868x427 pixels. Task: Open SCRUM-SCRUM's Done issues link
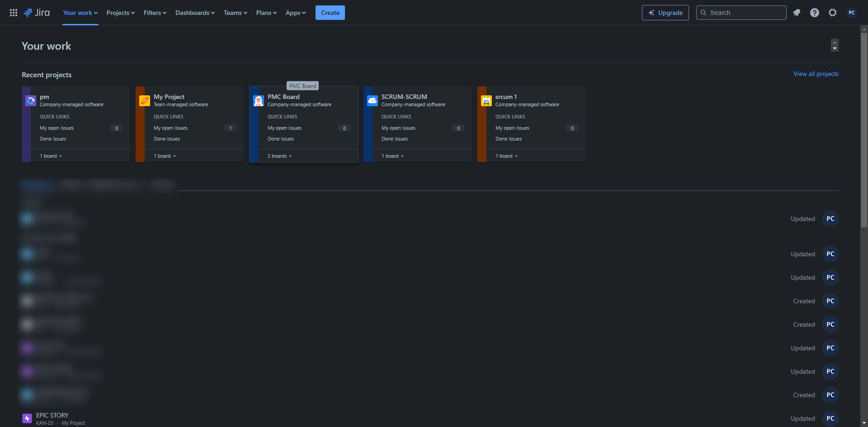click(395, 139)
